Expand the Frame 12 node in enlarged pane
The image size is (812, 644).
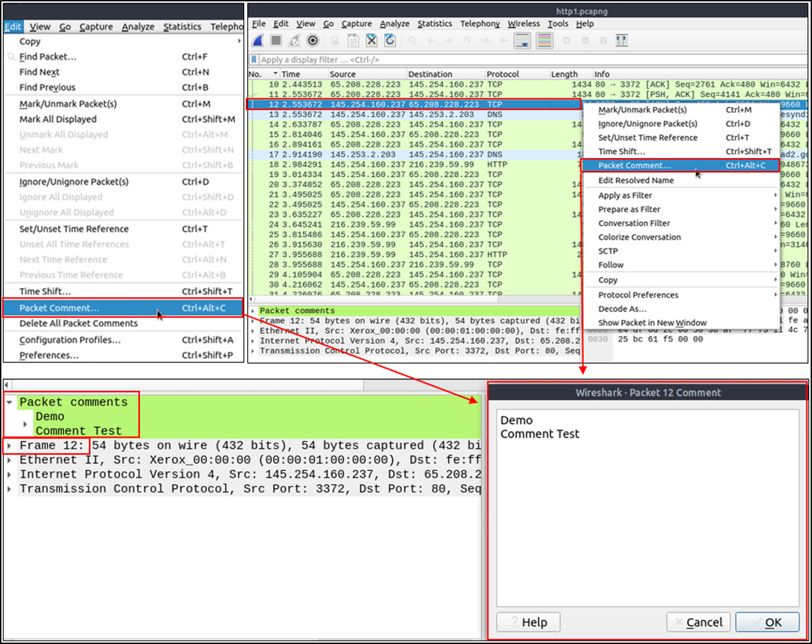10,446
